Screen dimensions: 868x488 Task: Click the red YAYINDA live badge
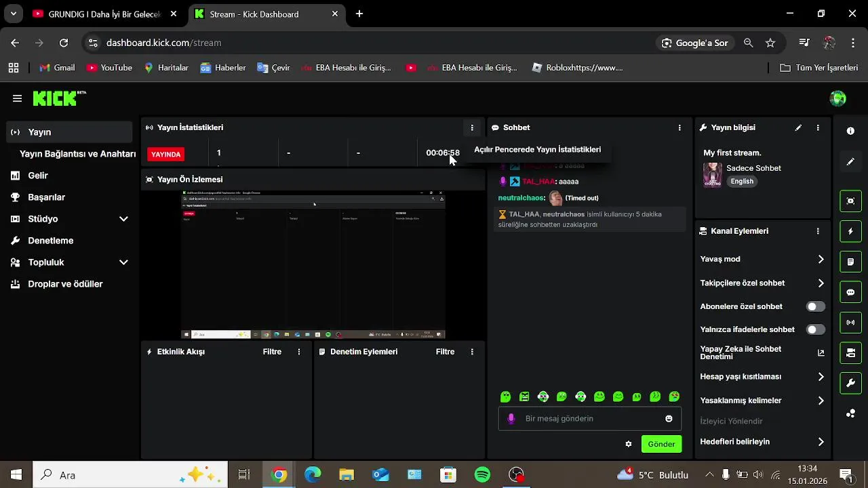[166, 155]
